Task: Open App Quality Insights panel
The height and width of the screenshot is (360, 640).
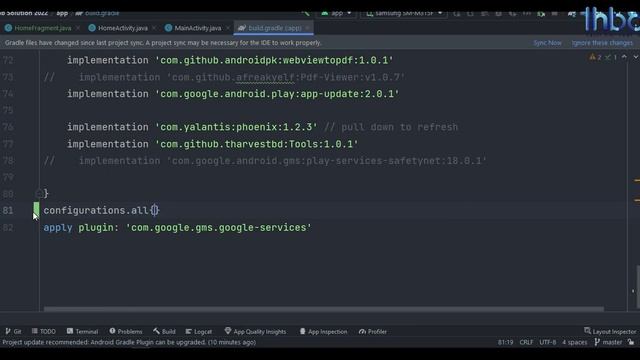Action: click(256, 331)
